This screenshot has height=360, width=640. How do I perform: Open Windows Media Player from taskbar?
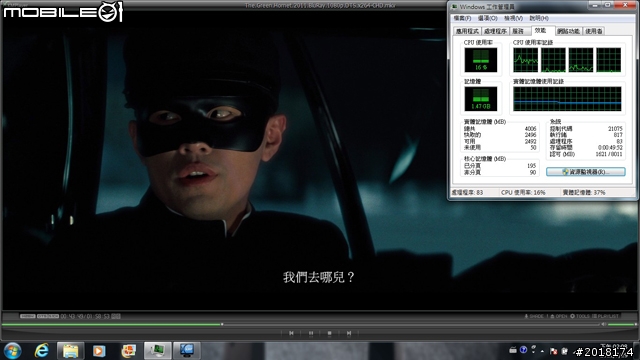99,351
